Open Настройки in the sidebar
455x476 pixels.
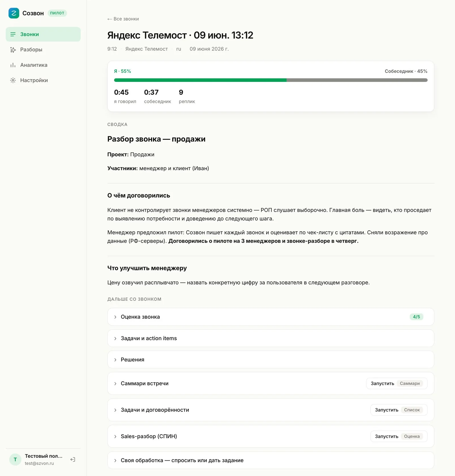click(x=43, y=80)
